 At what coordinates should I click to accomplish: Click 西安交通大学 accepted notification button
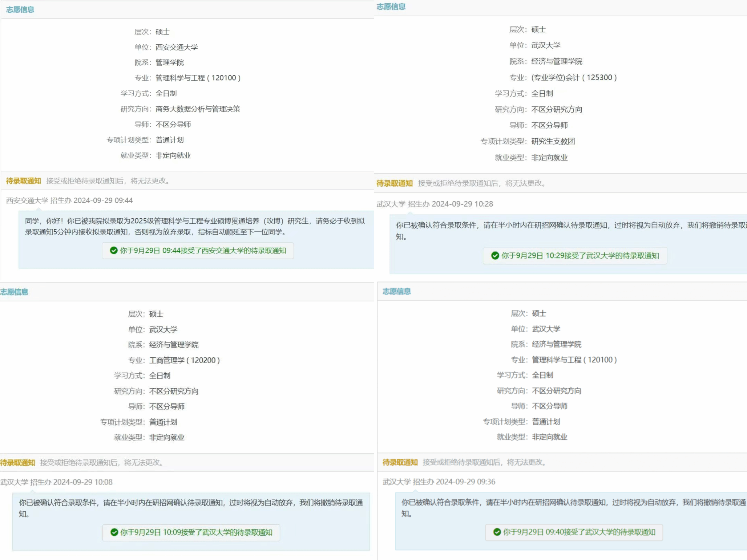[198, 251]
